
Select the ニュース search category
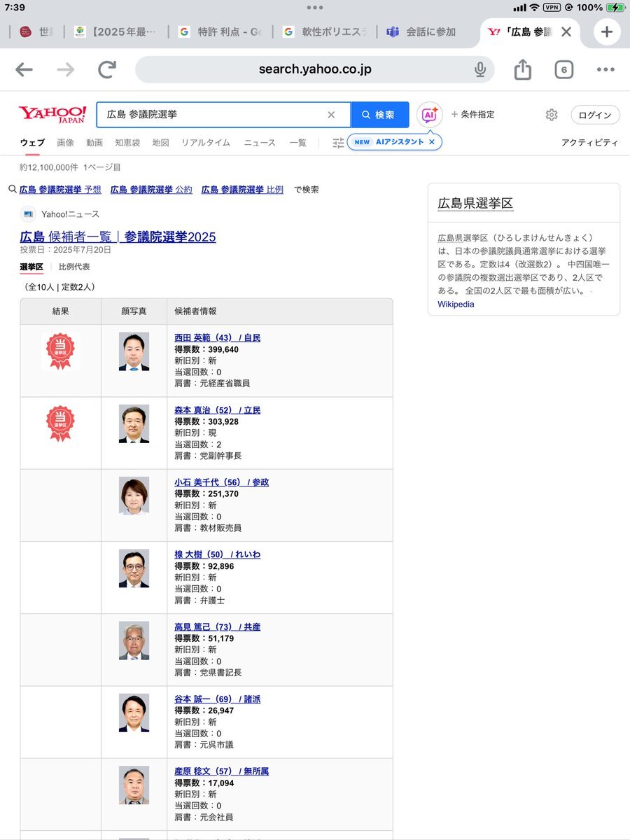260,143
